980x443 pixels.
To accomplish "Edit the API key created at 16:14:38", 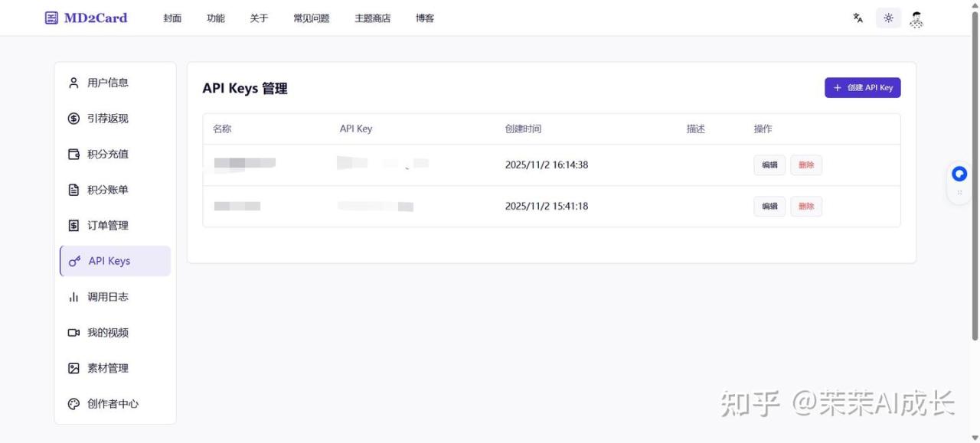I will point(769,165).
